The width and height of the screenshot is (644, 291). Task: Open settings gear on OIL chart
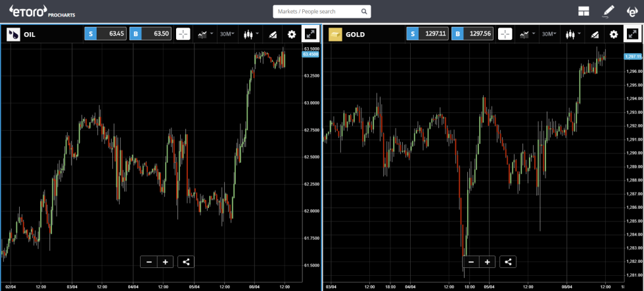pyautogui.click(x=291, y=34)
